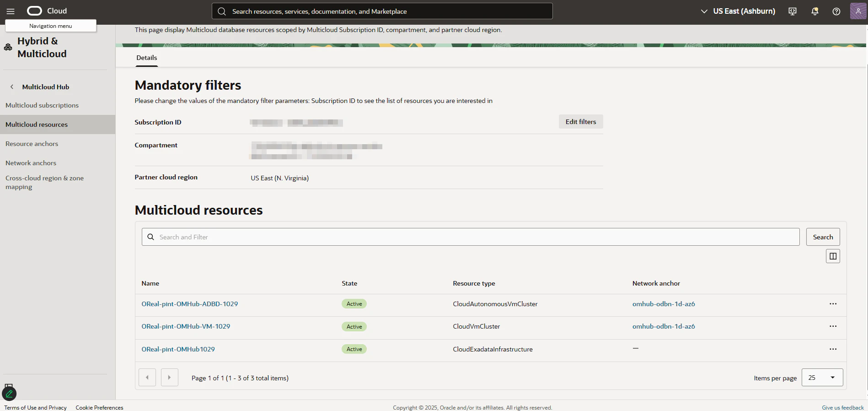Click the magnifier in the top search bar
This screenshot has width=868, height=411.
point(222,11)
